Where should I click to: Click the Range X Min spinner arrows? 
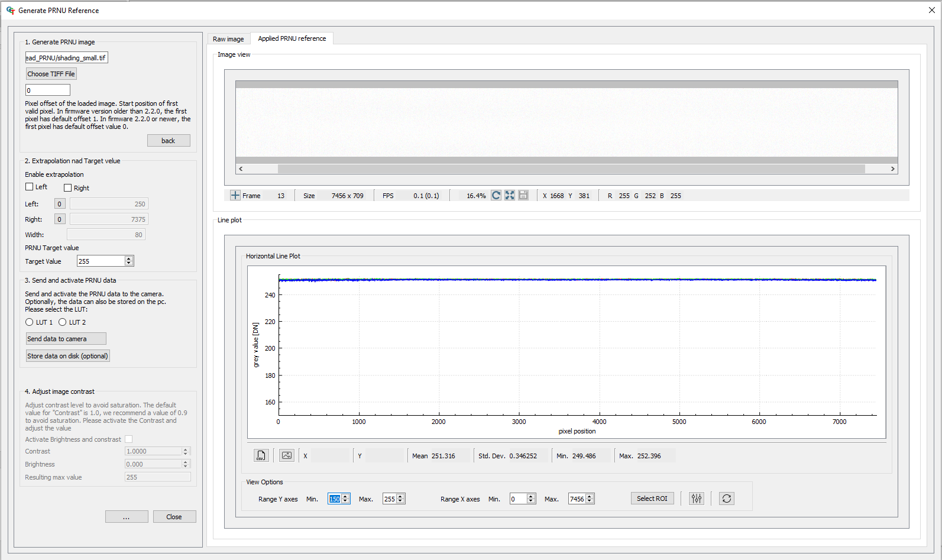531,499
